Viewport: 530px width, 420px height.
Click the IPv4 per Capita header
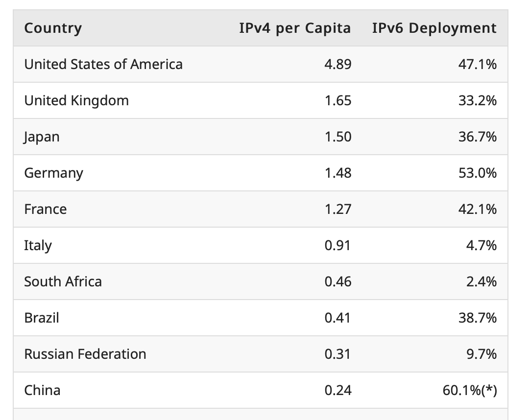pyautogui.click(x=295, y=28)
